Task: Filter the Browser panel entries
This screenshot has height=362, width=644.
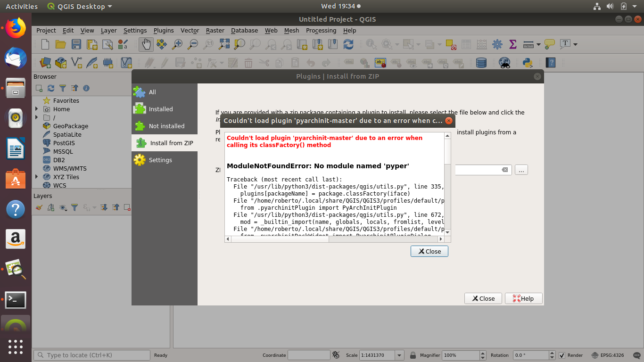Action: 63,88
